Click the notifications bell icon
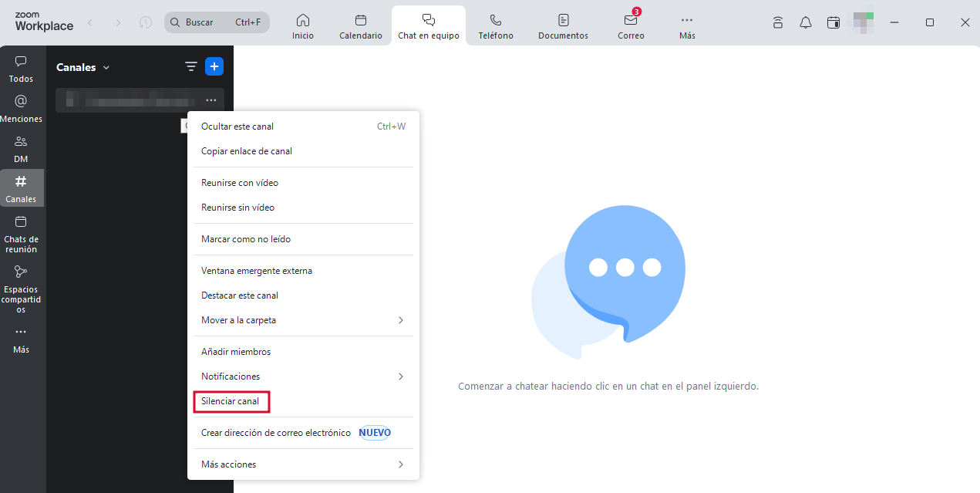 pos(806,22)
